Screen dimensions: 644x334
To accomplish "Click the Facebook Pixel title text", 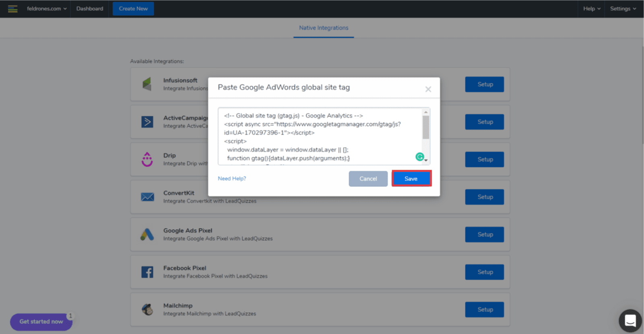I will pyautogui.click(x=185, y=268).
